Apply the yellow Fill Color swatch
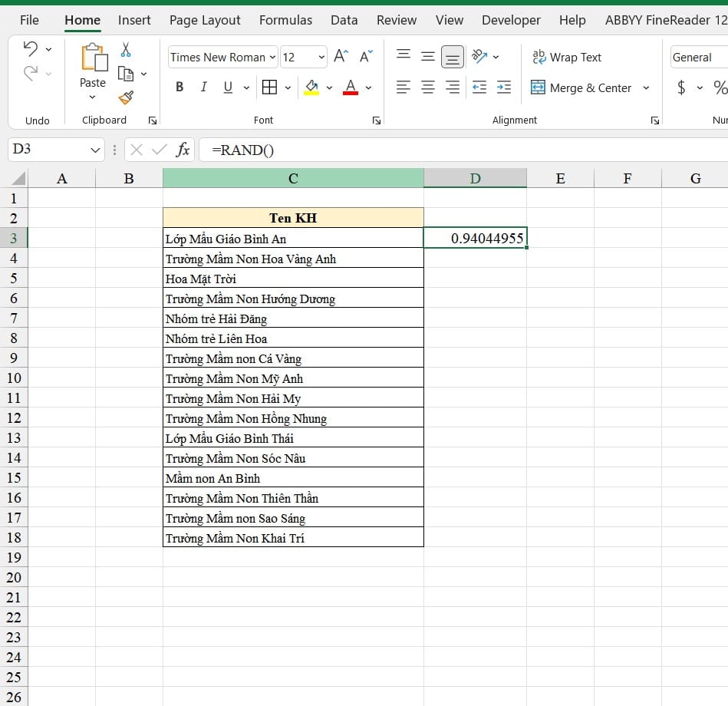The image size is (728, 706). click(311, 87)
